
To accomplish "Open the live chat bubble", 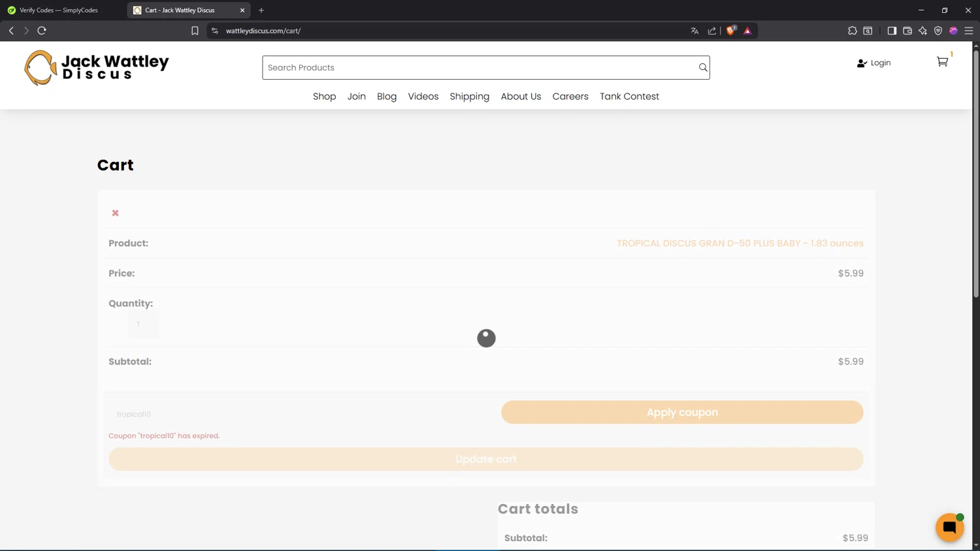I will pyautogui.click(x=950, y=527).
